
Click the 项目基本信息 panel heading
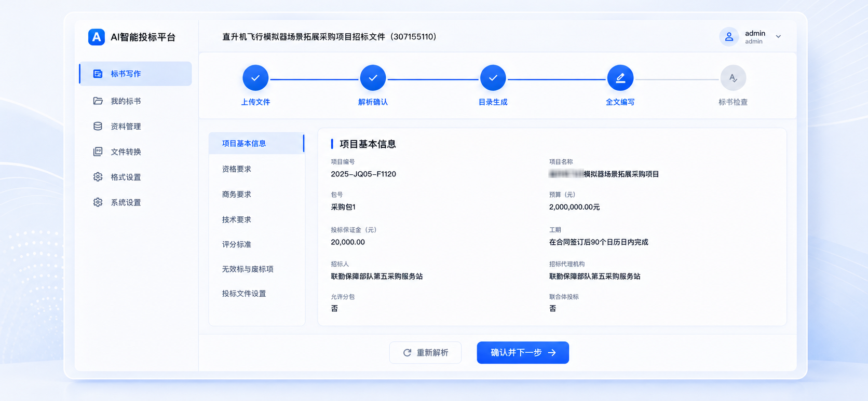click(368, 144)
